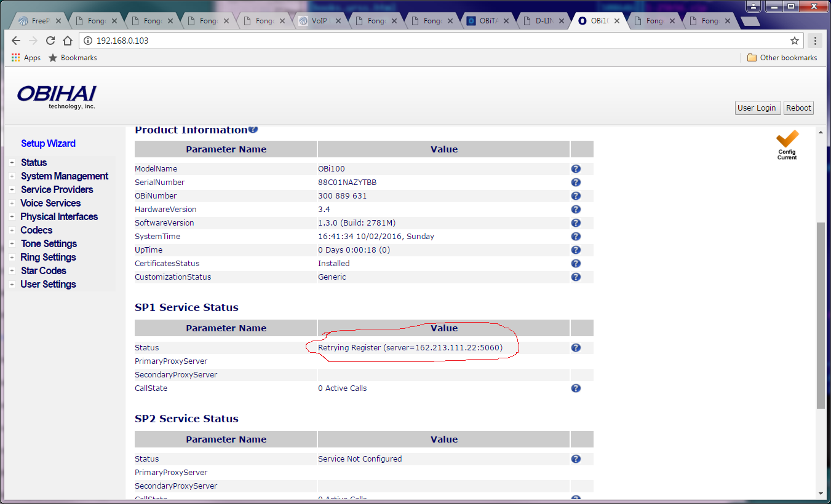
Task: Expand the Tone Settings tree node
Action: (12, 244)
